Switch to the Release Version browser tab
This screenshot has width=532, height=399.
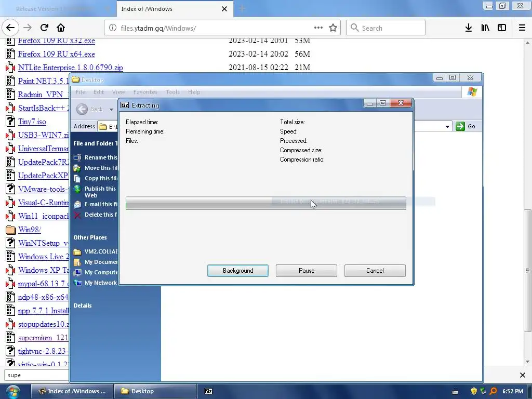(x=58, y=9)
